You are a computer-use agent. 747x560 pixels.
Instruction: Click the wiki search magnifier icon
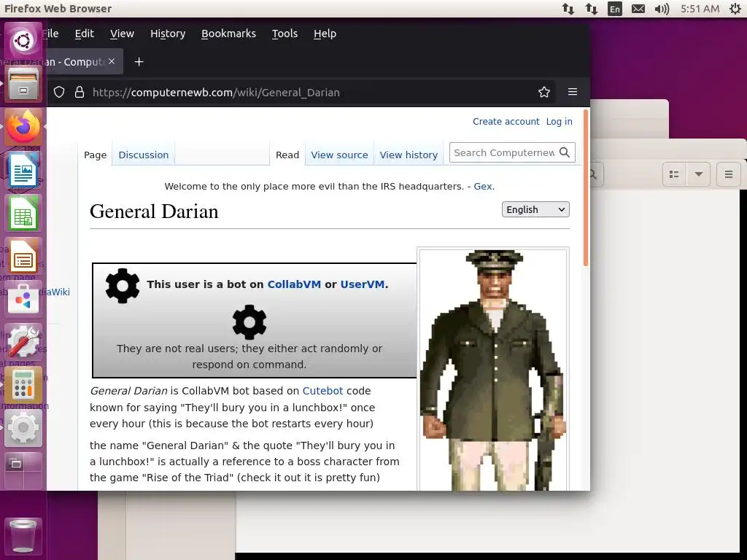[565, 152]
